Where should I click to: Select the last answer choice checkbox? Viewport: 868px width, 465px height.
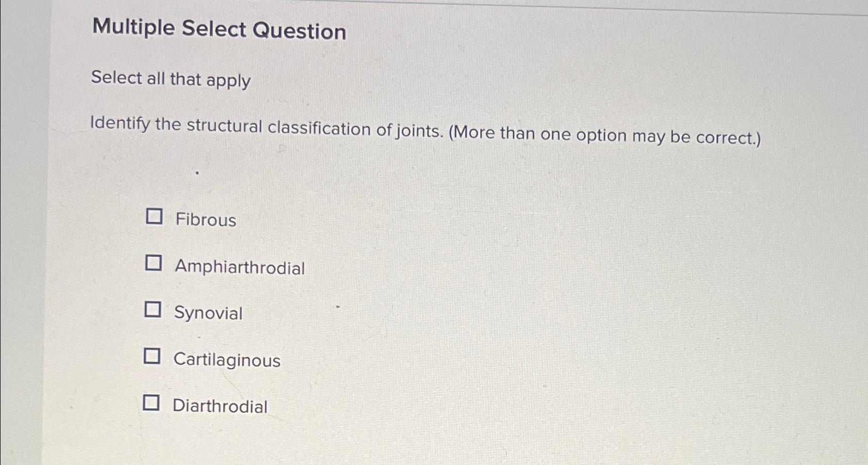pyautogui.click(x=152, y=403)
